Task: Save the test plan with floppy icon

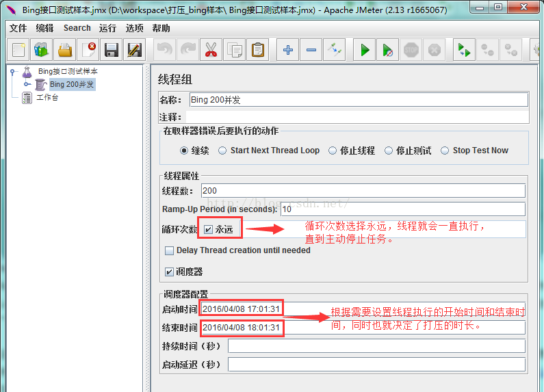Action: click(112, 50)
